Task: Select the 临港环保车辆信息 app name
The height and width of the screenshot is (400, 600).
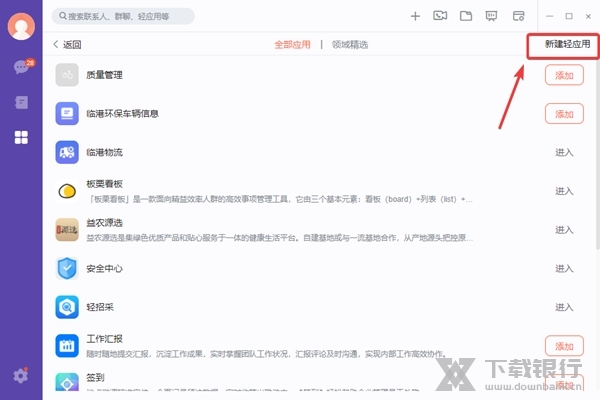Action: pyautogui.click(x=122, y=114)
